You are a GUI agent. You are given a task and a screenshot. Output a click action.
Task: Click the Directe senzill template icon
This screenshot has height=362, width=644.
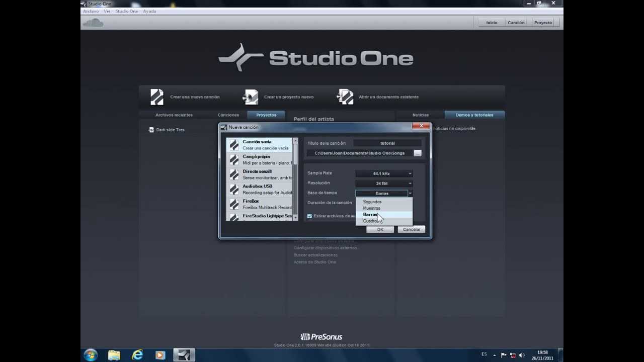pos(234,174)
